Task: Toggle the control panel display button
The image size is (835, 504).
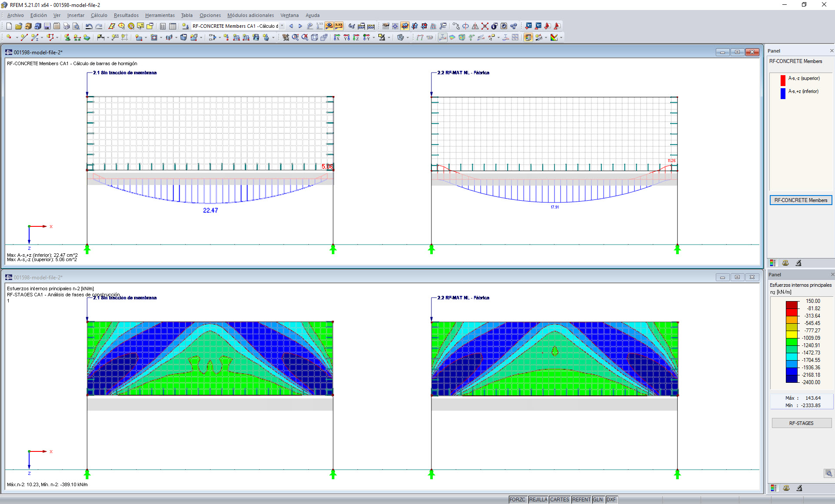Action: tap(528, 37)
